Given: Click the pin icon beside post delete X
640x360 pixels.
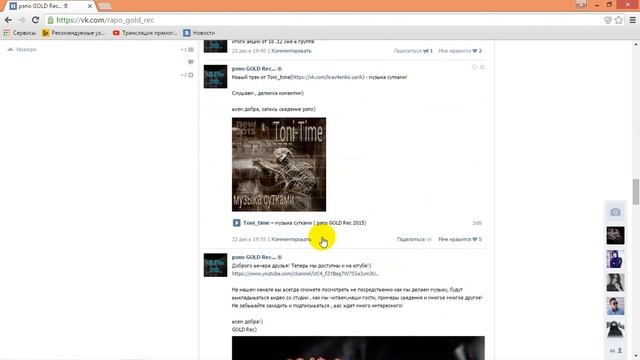Looking at the screenshot, I should pyautogui.click(x=474, y=67).
